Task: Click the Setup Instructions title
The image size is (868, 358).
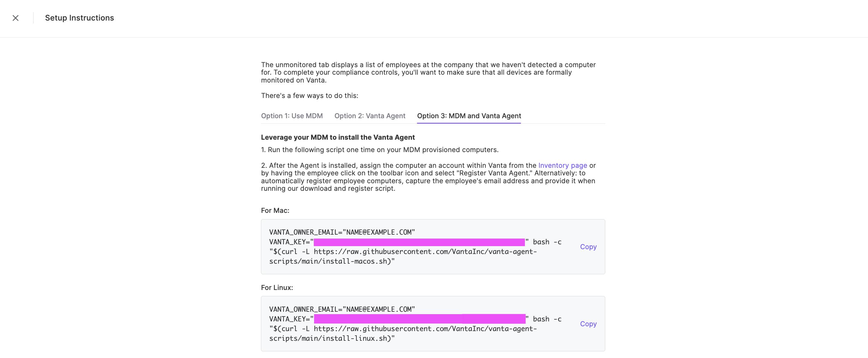Action: (x=79, y=18)
